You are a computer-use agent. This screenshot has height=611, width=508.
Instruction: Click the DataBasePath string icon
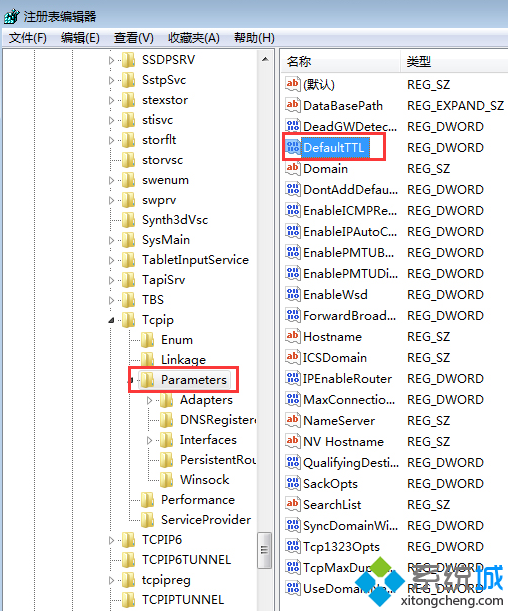pos(293,105)
